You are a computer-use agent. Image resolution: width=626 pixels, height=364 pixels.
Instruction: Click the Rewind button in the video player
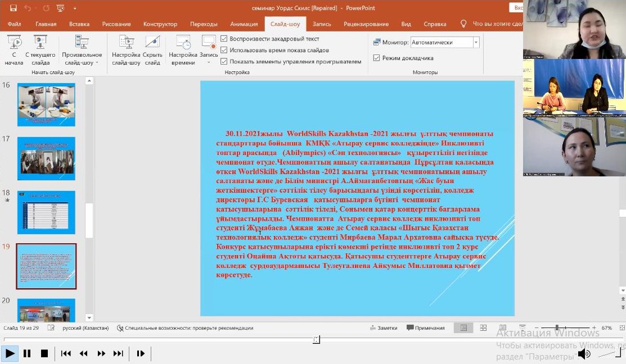(x=83, y=353)
